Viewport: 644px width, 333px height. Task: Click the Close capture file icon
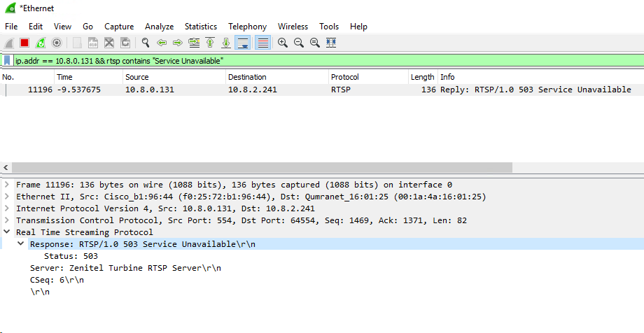pos(108,43)
